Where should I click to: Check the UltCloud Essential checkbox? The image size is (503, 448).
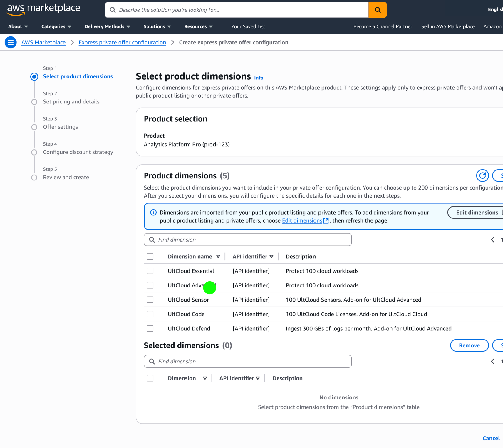pos(150,271)
